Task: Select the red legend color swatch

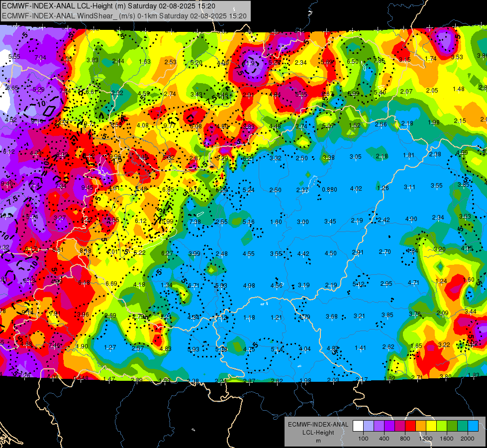Action: pos(410,426)
